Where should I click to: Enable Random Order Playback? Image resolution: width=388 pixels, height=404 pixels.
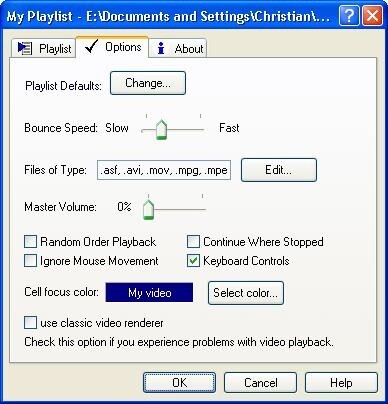[30, 242]
